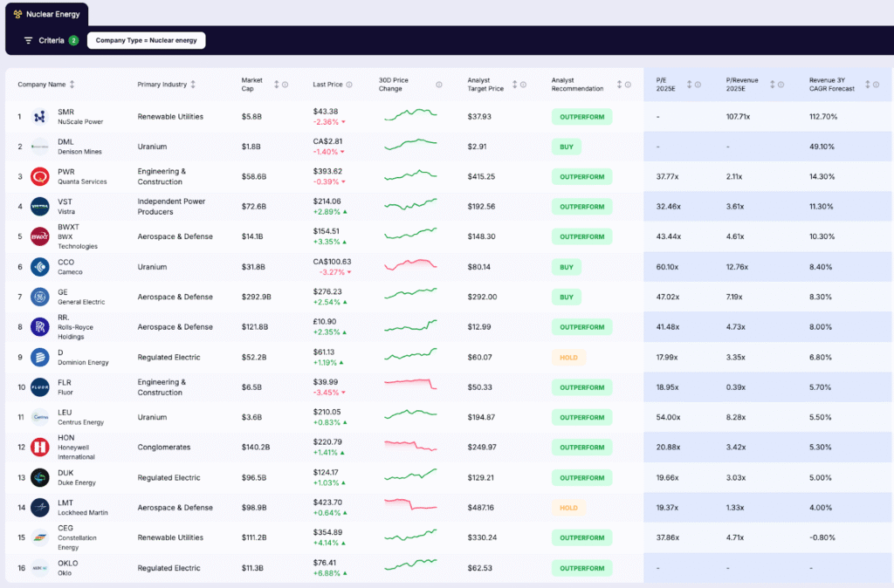This screenshot has width=894, height=588.
Task: Sort by Primary Industry column arrows
Action: click(193, 85)
